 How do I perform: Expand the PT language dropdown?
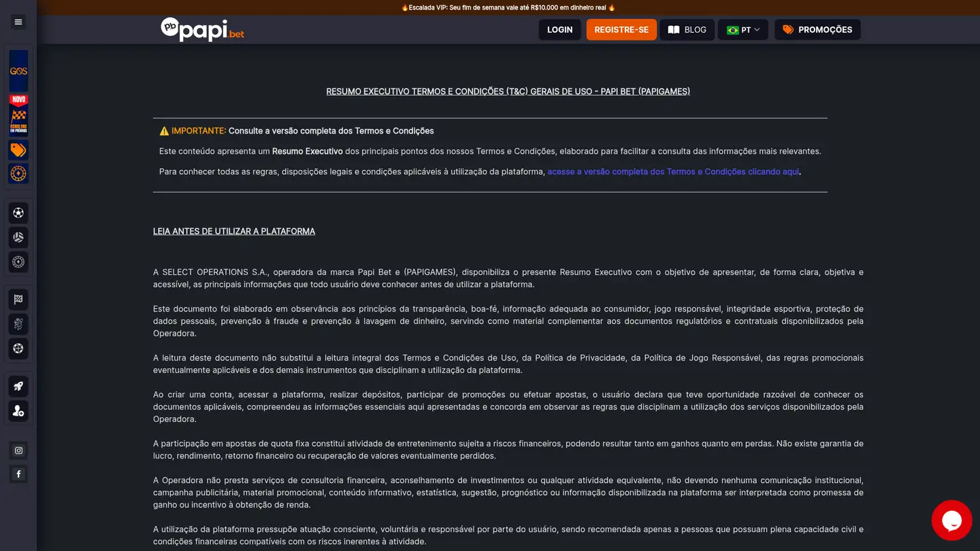pyautogui.click(x=743, y=30)
